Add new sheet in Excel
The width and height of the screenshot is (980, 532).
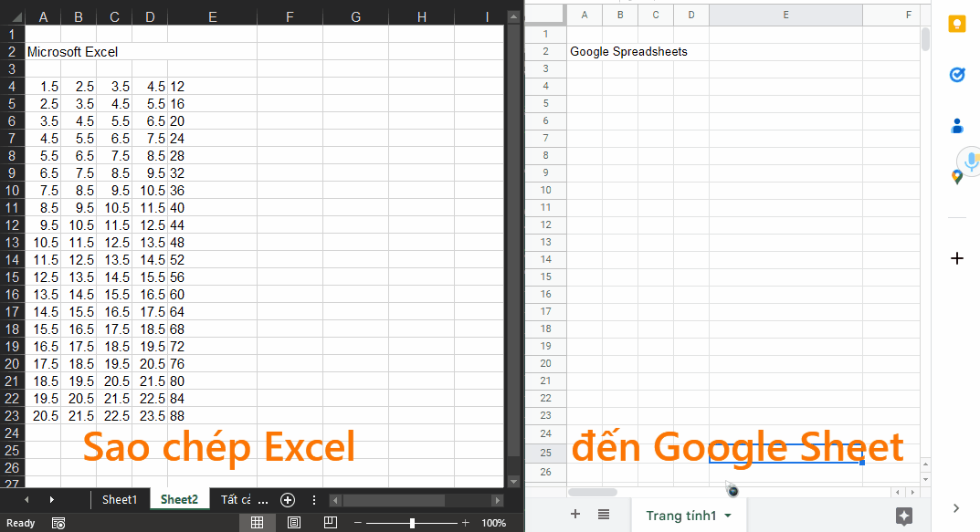click(x=288, y=499)
